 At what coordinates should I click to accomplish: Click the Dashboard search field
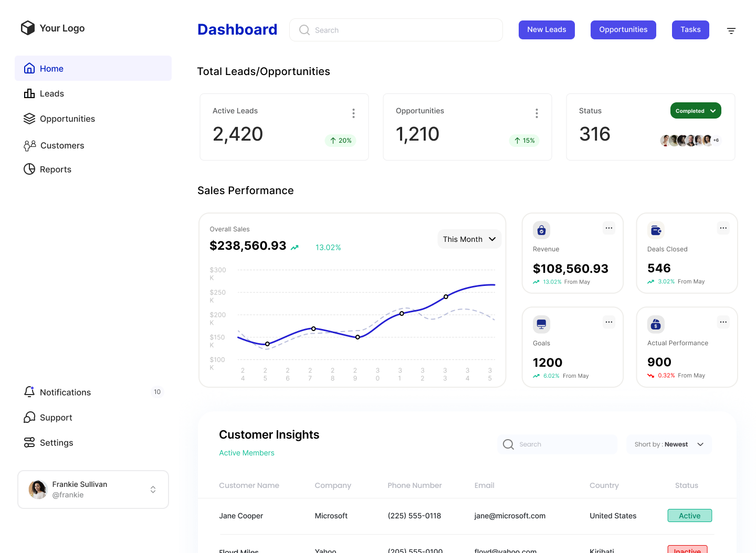(x=396, y=30)
